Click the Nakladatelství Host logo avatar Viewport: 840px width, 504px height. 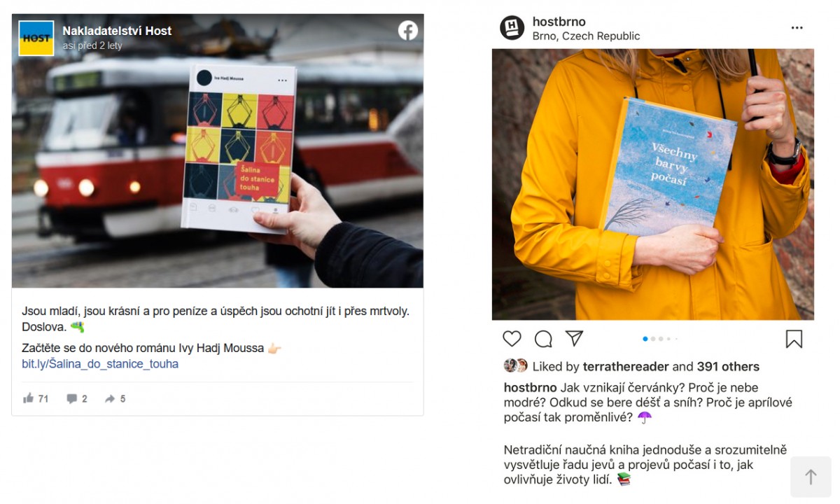coord(36,38)
